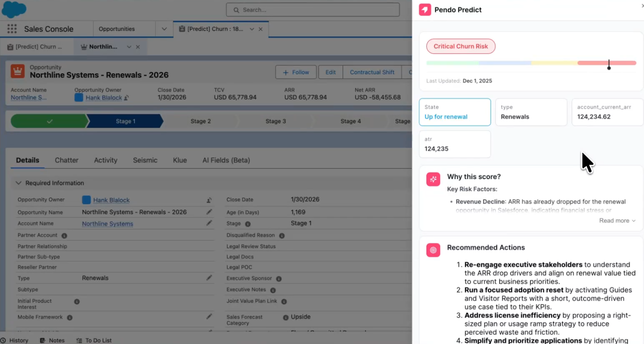Close the [Predict] Churn : 18... workspace tab
644x344 pixels.
coord(260,29)
